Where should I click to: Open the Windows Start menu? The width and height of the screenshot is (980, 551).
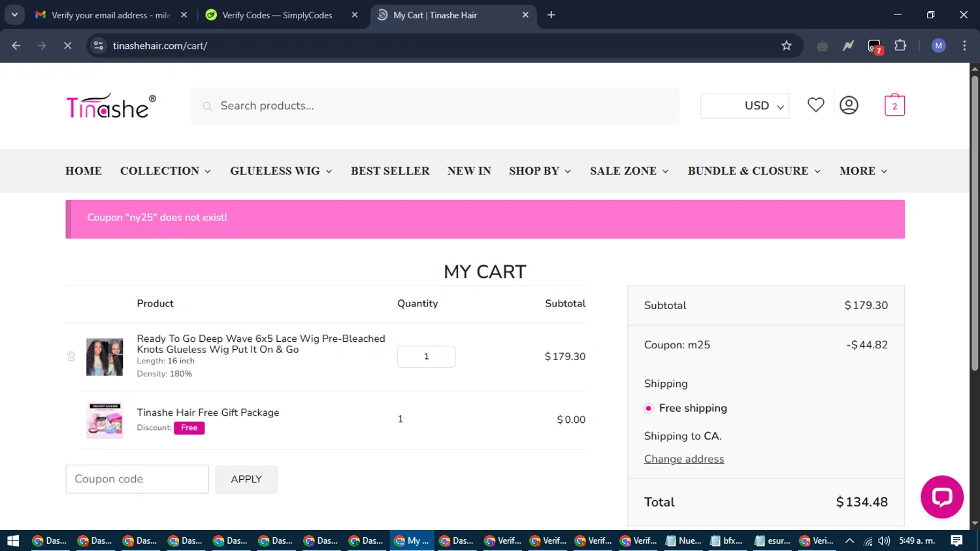click(x=13, y=541)
